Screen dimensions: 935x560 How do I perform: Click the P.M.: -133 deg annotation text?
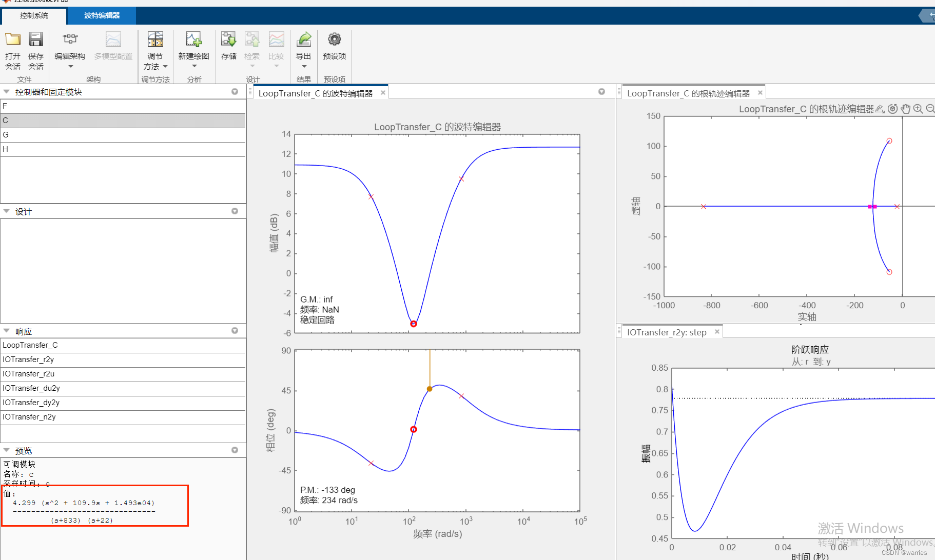(x=327, y=490)
